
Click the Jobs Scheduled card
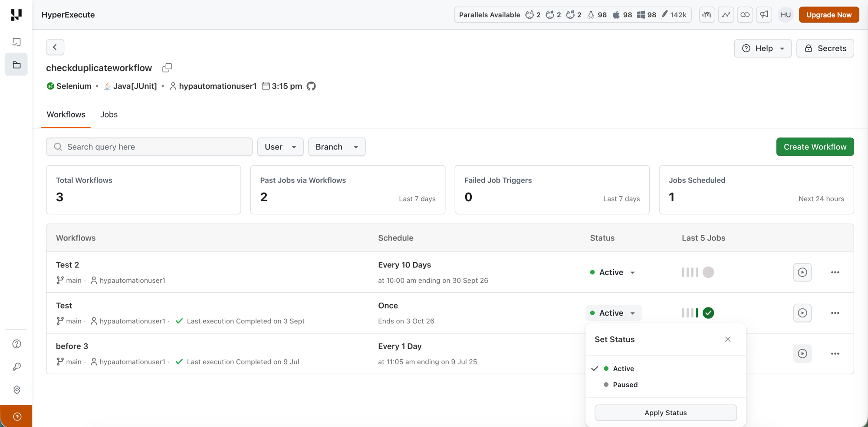pyautogui.click(x=756, y=189)
